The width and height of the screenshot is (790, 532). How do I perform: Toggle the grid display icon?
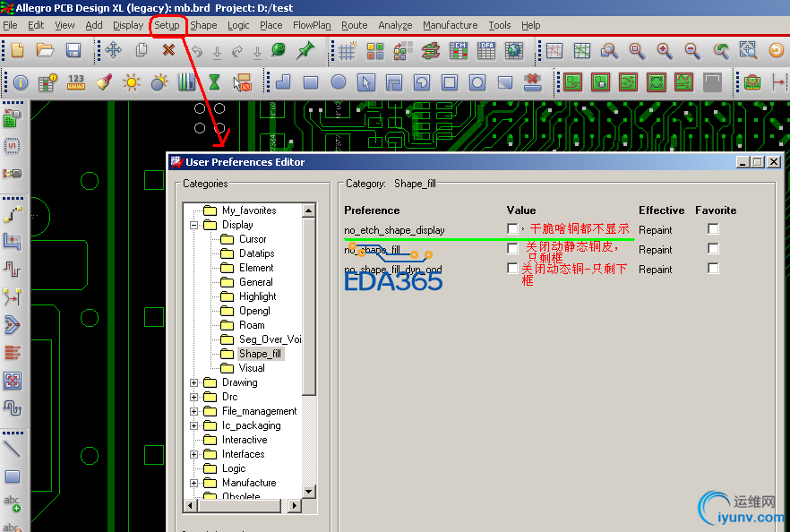click(348, 51)
